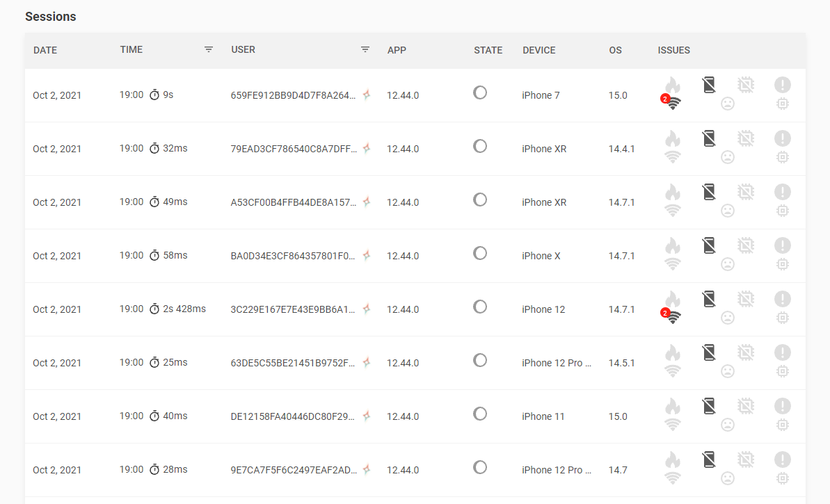
Task: Click the crossed-out chip icon in iPhone 7 row
Action: [746, 85]
